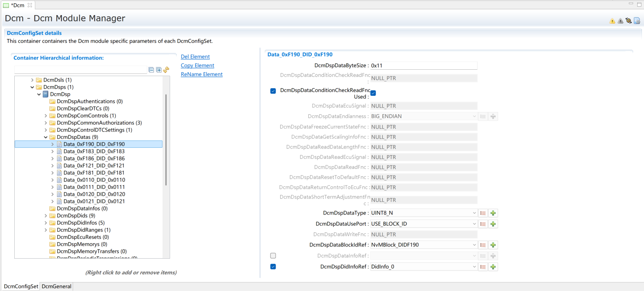Click the expand-all icon above the tree

point(159,70)
